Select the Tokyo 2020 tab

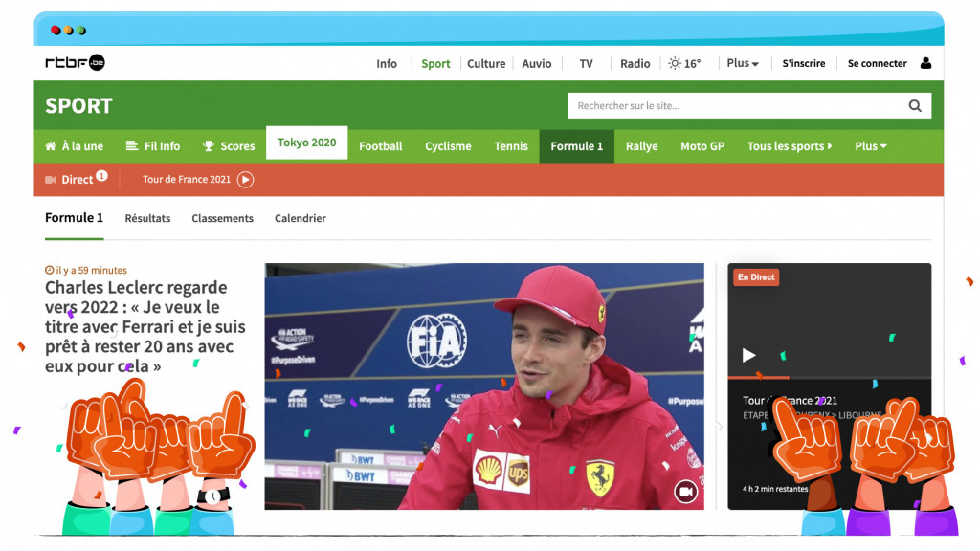click(307, 143)
